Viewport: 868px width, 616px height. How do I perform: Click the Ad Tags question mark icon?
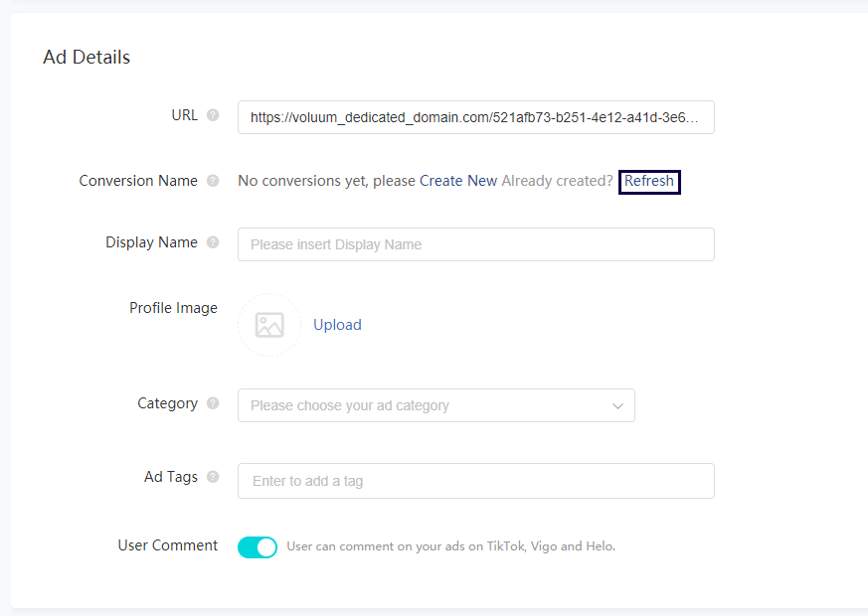[x=213, y=477]
